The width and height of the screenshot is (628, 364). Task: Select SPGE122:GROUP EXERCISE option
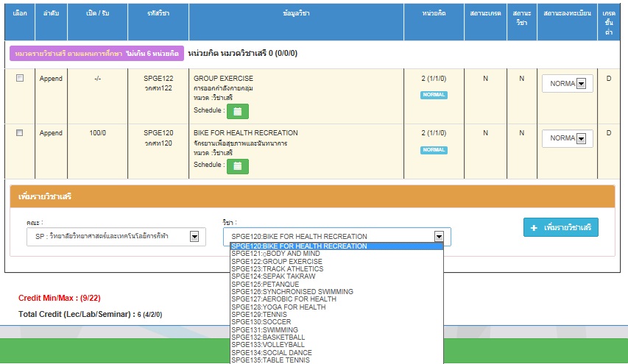337,261
